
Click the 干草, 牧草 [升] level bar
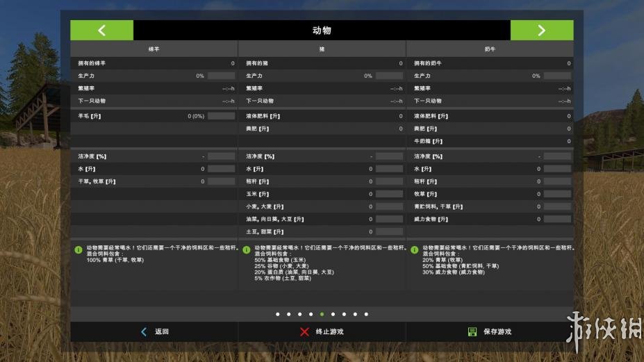[x=222, y=181]
